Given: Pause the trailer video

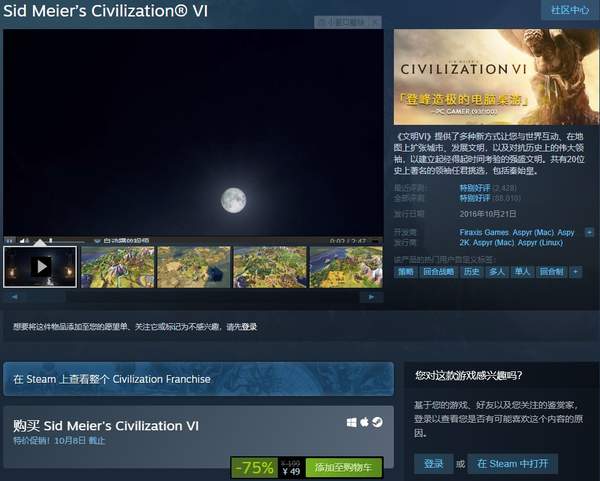Looking at the screenshot, I should [x=10, y=241].
